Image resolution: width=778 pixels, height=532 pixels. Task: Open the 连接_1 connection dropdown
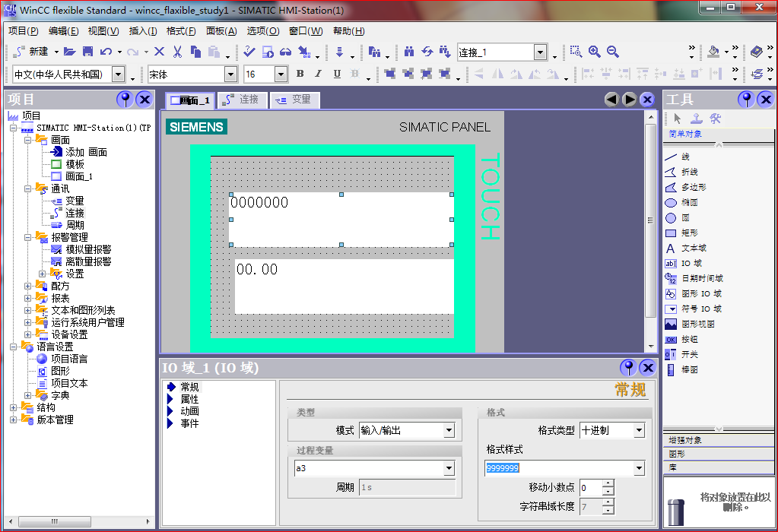540,52
